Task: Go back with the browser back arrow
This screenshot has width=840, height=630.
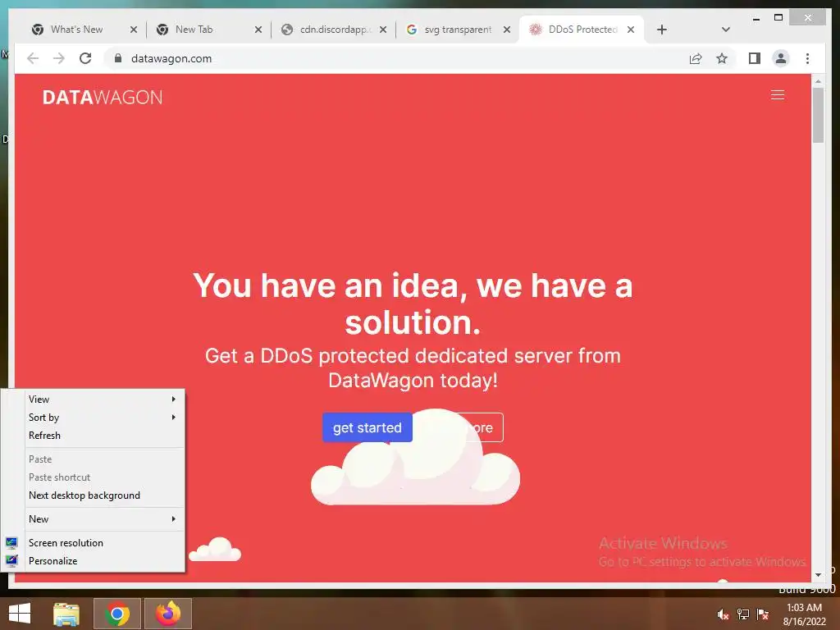Action: click(x=33, y=58)
